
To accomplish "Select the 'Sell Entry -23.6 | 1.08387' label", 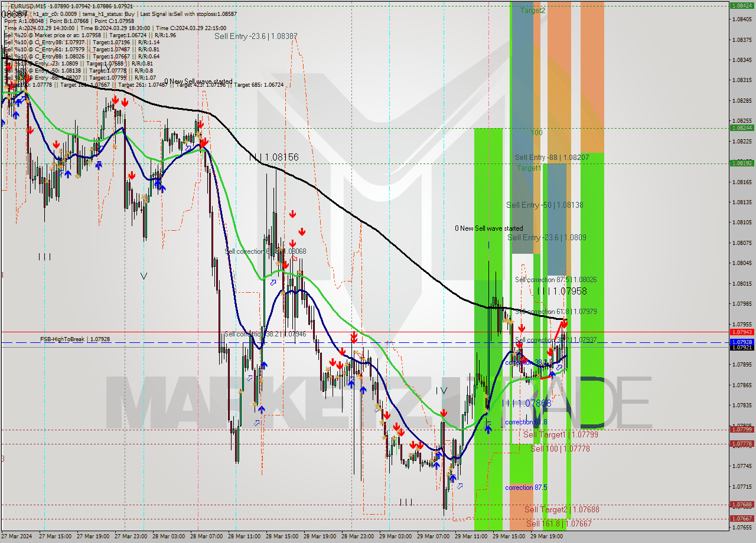I will (x=256, y=36).
